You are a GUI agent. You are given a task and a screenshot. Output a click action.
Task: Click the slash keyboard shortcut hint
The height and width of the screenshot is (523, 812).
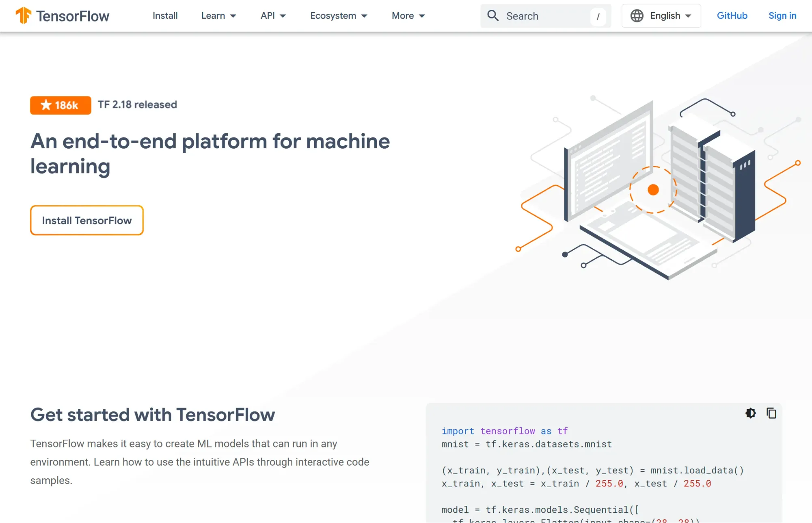(598, 16)
